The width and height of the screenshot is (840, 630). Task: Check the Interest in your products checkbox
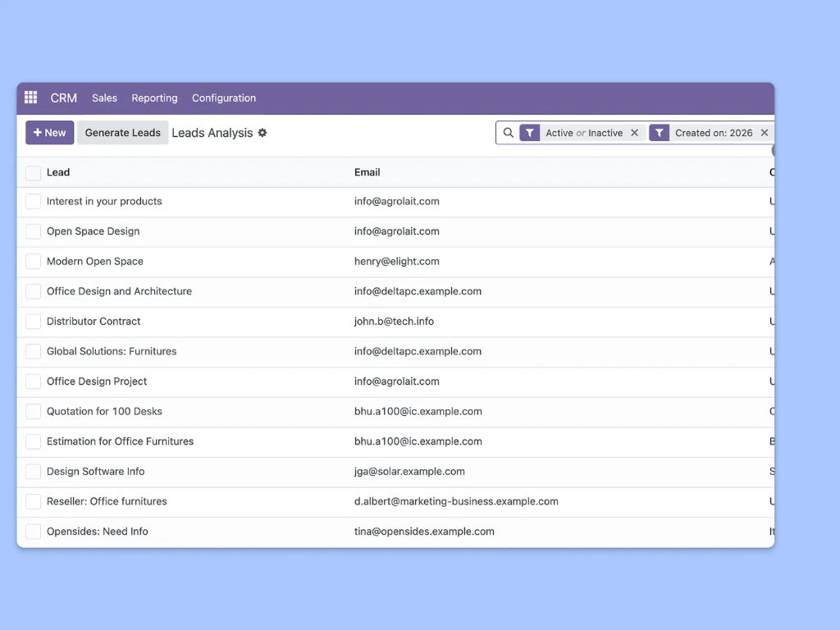click(33, 201)
